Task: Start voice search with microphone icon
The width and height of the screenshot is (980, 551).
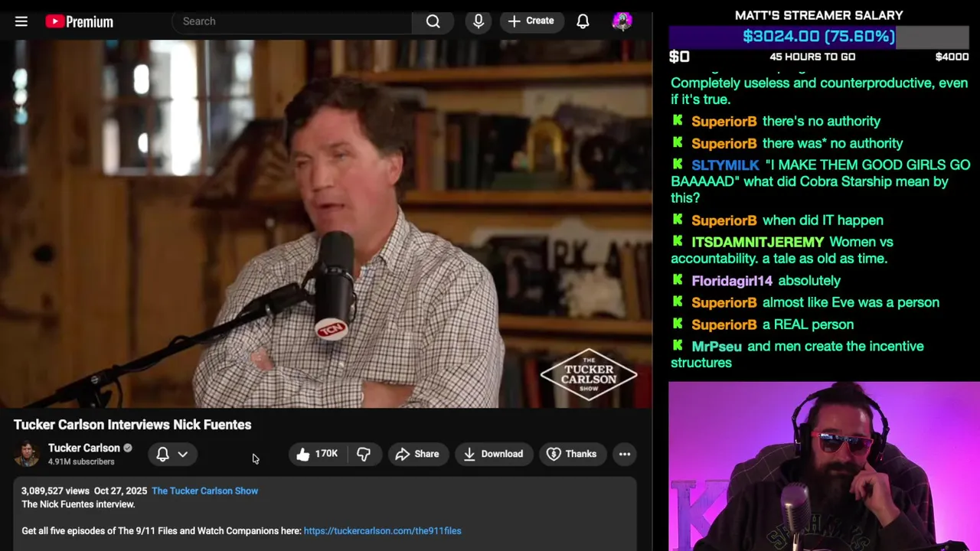Action: [x=479, y=21]
